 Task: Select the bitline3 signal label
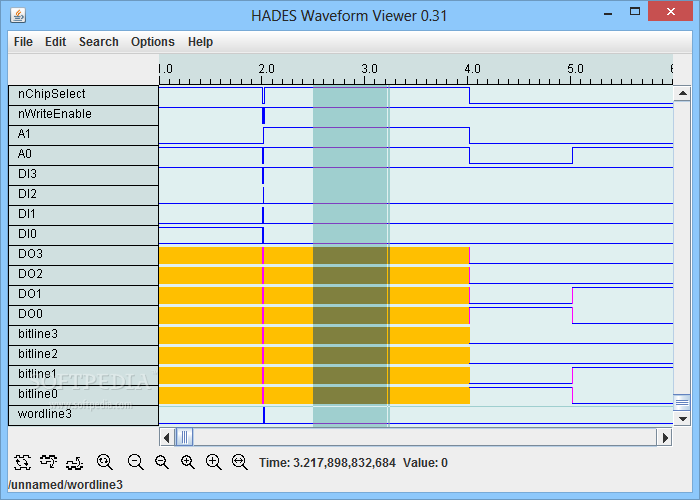(83, 335)
